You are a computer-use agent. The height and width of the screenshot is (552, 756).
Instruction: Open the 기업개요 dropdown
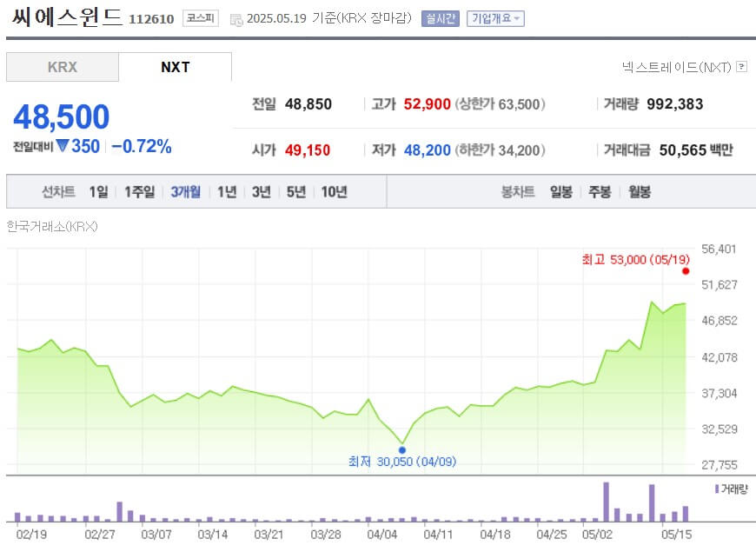(x=494, y=17)
